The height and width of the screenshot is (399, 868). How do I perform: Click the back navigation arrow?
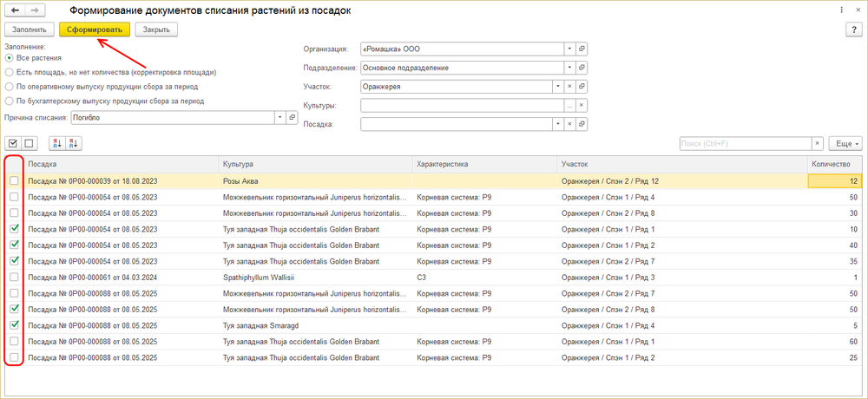[15, 10]
